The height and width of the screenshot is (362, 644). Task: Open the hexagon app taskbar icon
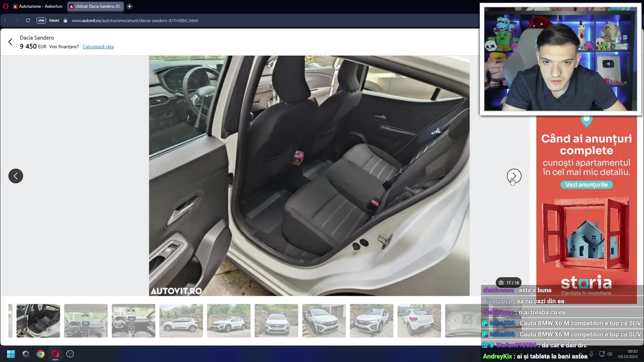click(x=26, y=354)
